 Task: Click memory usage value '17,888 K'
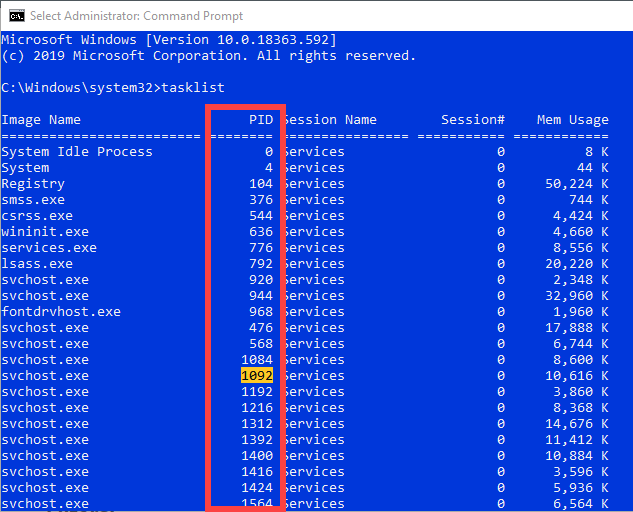point(576,328)
